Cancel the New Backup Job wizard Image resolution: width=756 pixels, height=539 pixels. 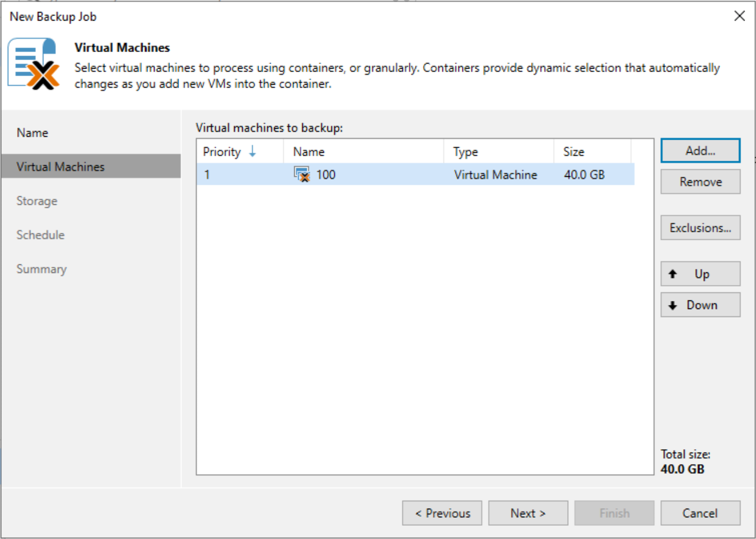(x=700, y=513)
